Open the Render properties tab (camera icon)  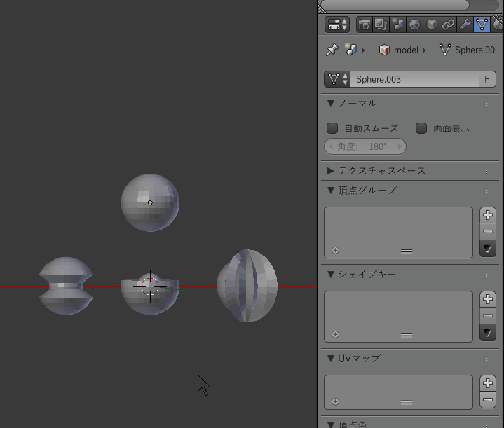tap(365, 25)
